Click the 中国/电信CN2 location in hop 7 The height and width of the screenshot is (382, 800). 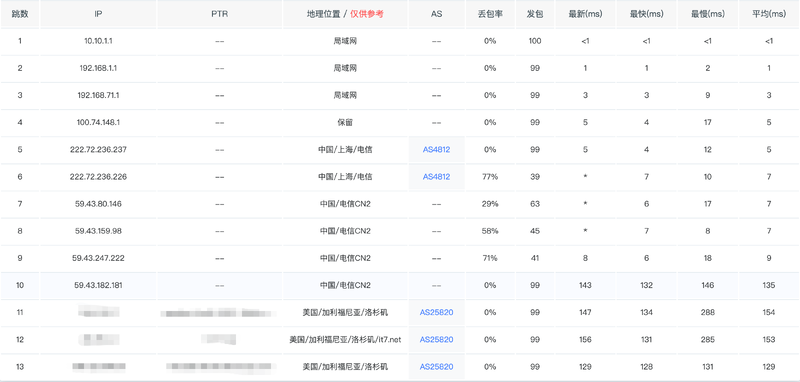pos(345,203)
